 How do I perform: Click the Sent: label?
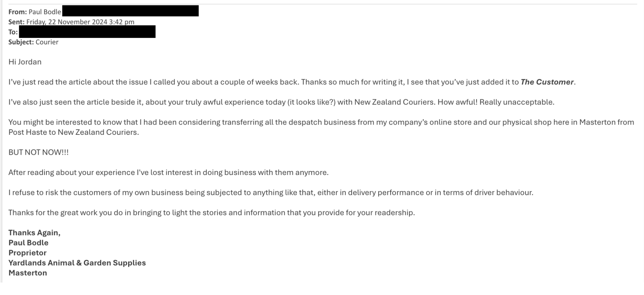click(16, 22)
